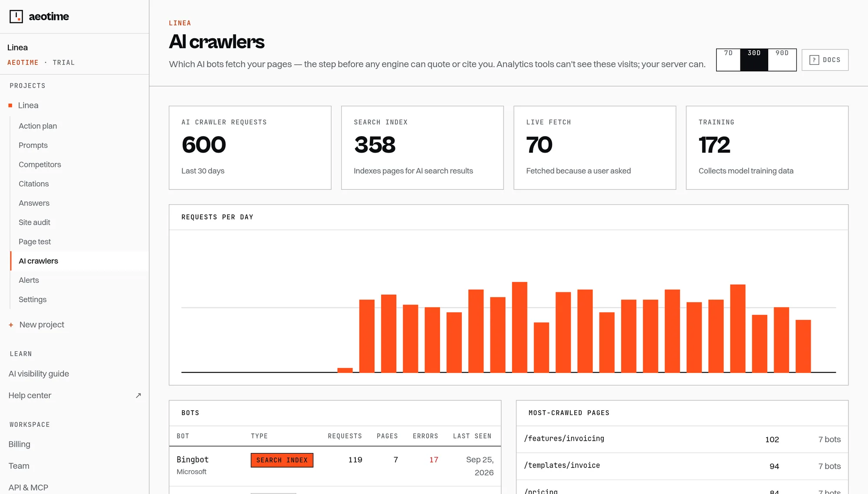Switch to the 90D time range
The image size is (868, 494).
[x=782, y=60]
